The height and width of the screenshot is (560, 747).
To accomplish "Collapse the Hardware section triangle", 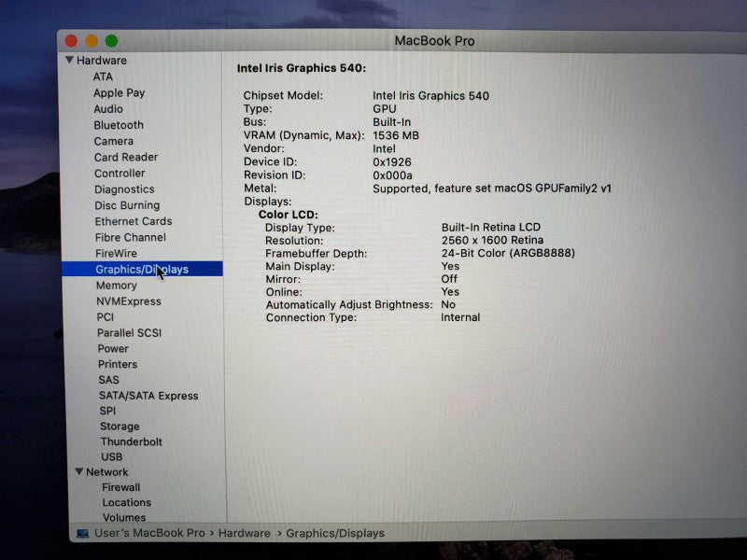I will click(69, 60).
